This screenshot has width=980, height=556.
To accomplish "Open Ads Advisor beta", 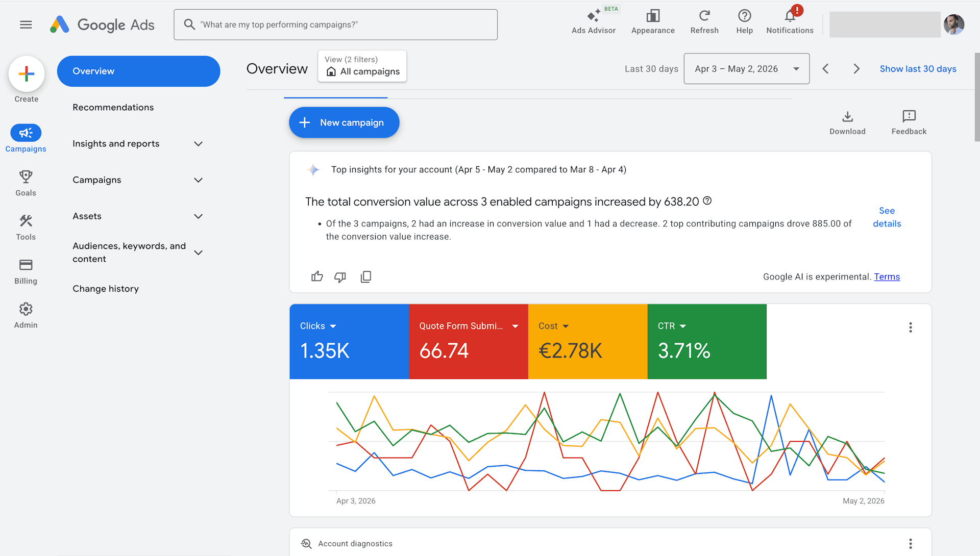I will 594,22.
